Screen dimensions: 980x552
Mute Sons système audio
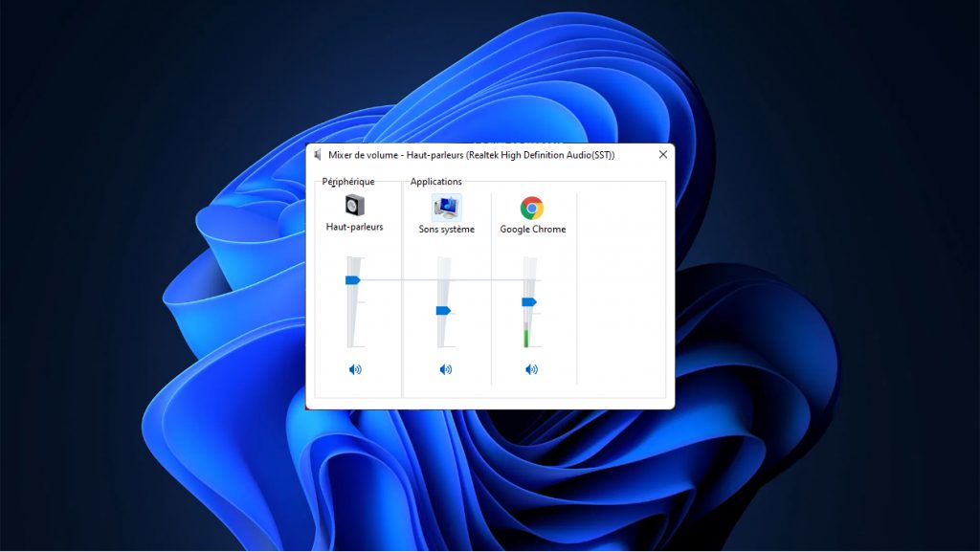pos(445,369)
